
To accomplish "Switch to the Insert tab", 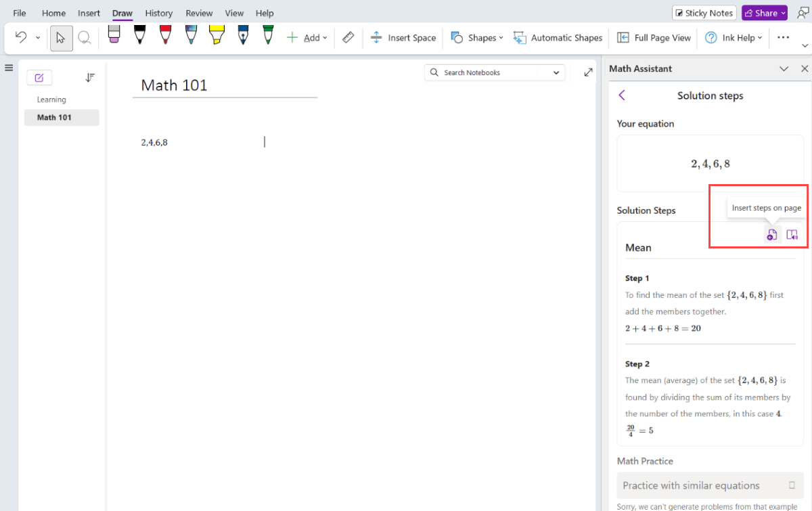I will (x=89, y=13).
